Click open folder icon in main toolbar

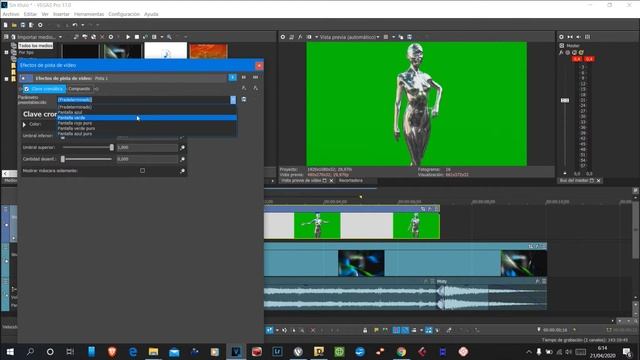[14, 25]
